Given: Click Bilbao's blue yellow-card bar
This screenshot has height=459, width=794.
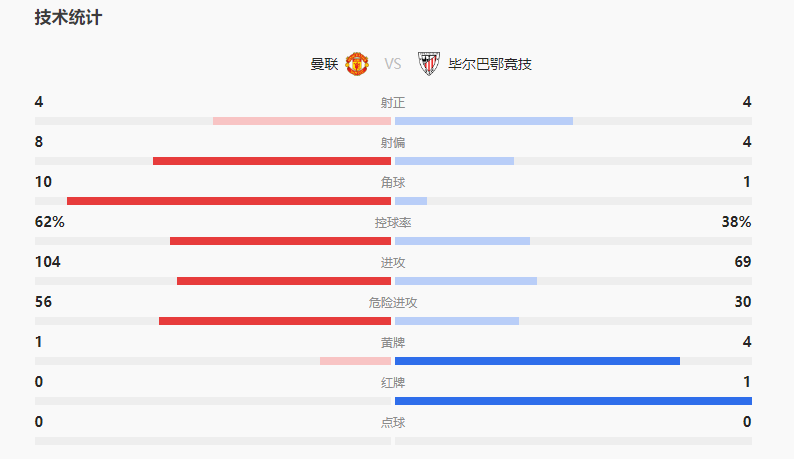Looking at the screenshot, I should point(537,361).
